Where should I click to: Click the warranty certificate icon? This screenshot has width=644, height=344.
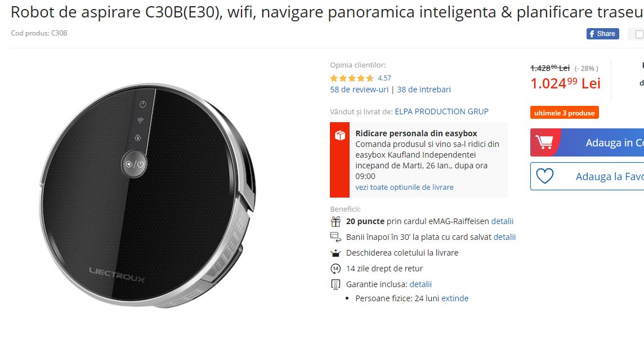tap(336, 284)
